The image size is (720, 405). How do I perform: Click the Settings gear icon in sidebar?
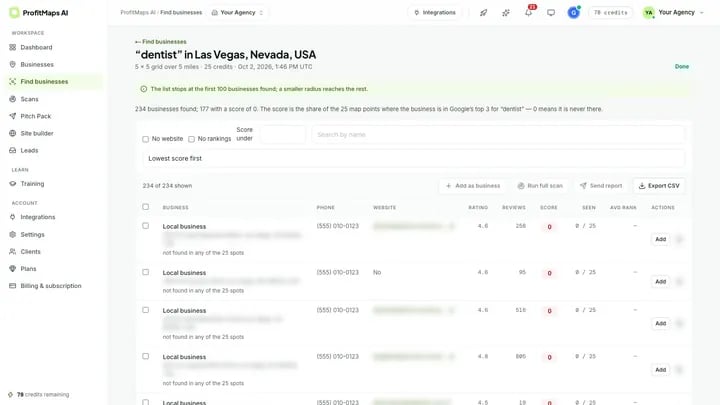click(x=12, y=234)
